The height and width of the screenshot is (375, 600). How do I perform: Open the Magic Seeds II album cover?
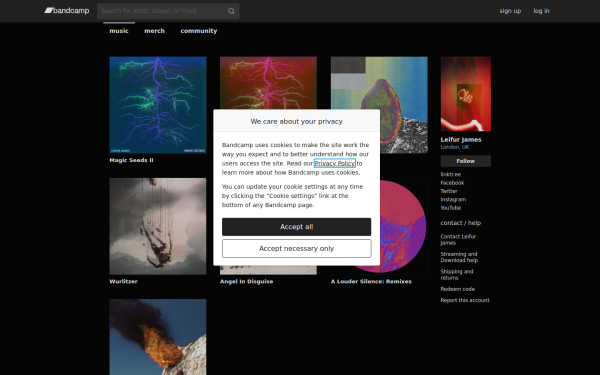(158, 105)
